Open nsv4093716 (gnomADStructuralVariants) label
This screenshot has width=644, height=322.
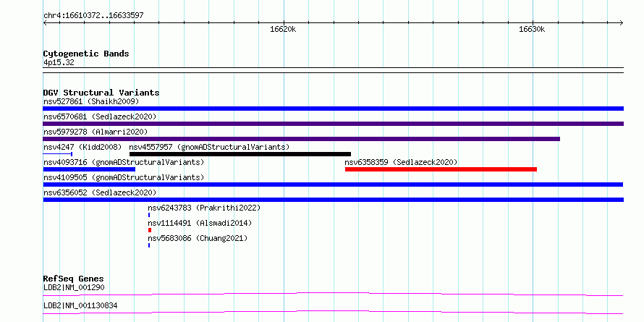coord(124,162)
